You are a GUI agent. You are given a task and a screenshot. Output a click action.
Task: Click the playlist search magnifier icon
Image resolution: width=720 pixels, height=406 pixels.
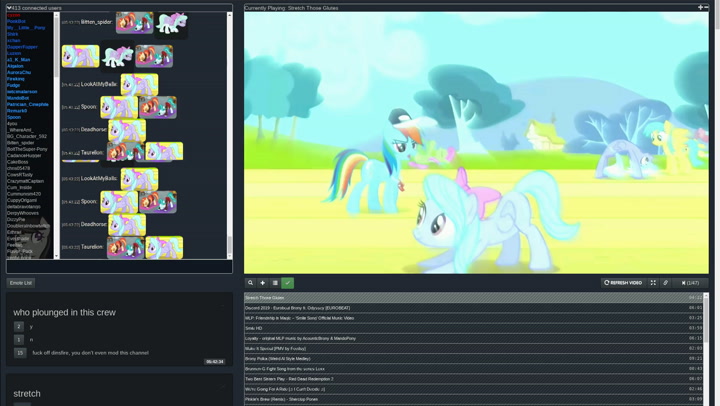250,283
